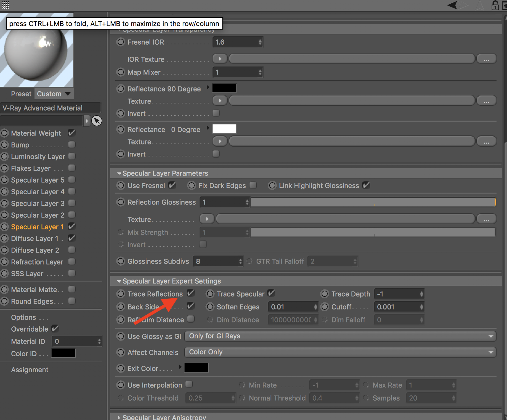The image size is (507, 420).
Task: Open Reflectance 90 Degree Texture arrow button
Action: pyautogui.click(x=220, y=101)
